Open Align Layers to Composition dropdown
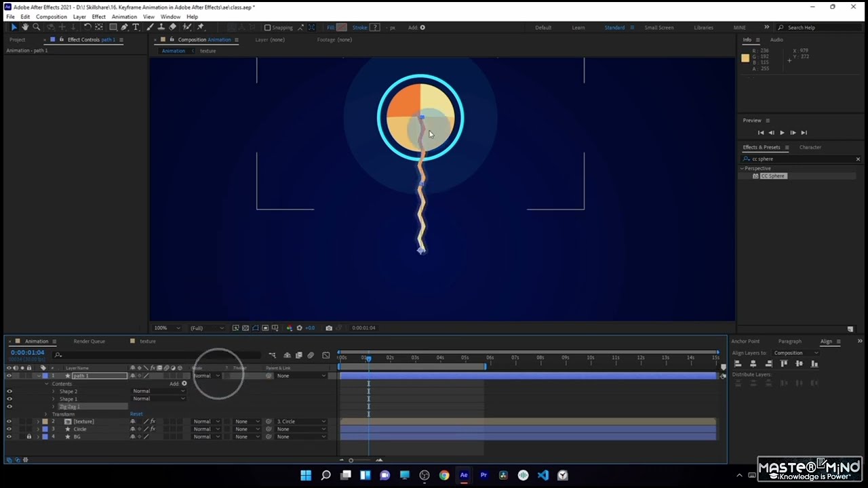The height and width of the screenshot is (488, 868). (795, 353)
